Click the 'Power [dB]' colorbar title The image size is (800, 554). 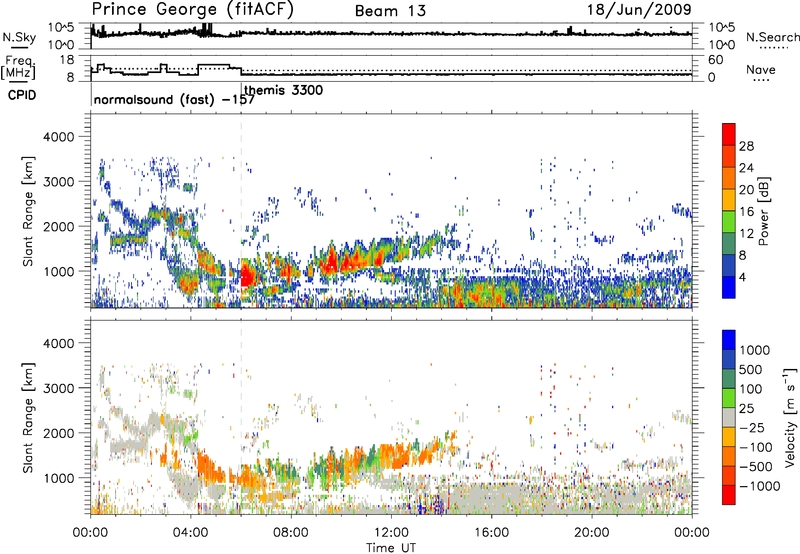[x=764, y=211]
